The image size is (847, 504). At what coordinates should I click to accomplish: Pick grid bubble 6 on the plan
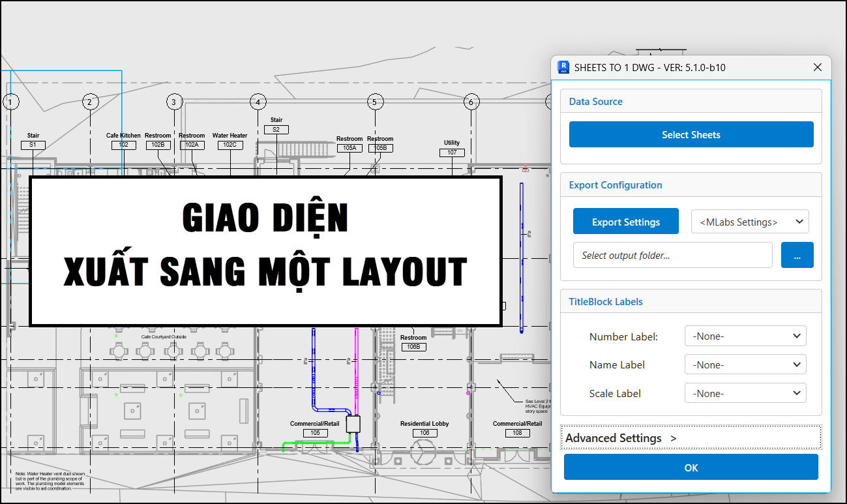(x=471, y=102)
